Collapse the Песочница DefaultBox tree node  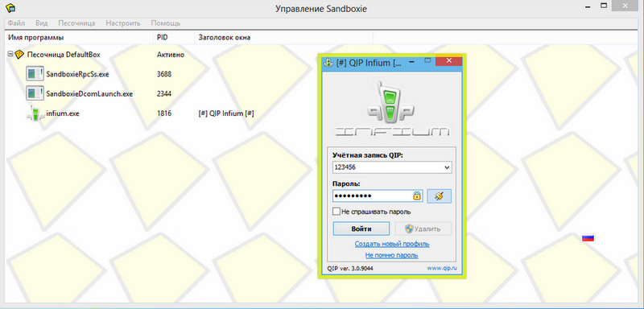pos(10,54)
